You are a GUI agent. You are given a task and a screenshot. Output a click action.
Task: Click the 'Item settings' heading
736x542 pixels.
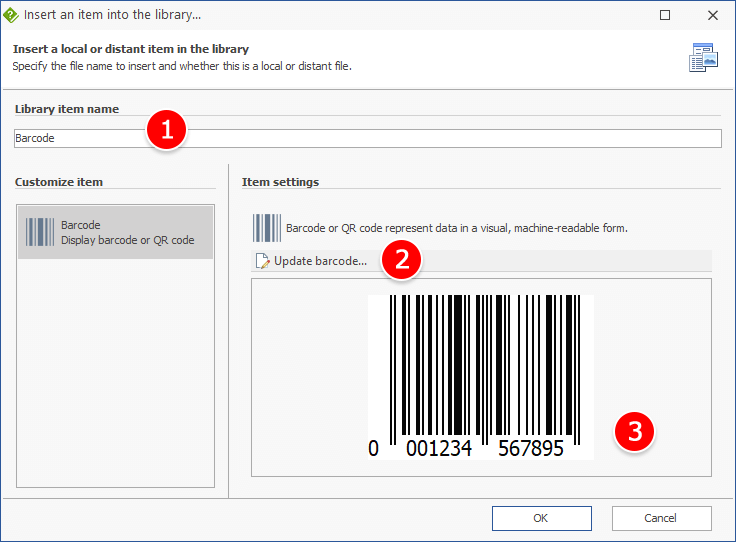tap(280, 182)
